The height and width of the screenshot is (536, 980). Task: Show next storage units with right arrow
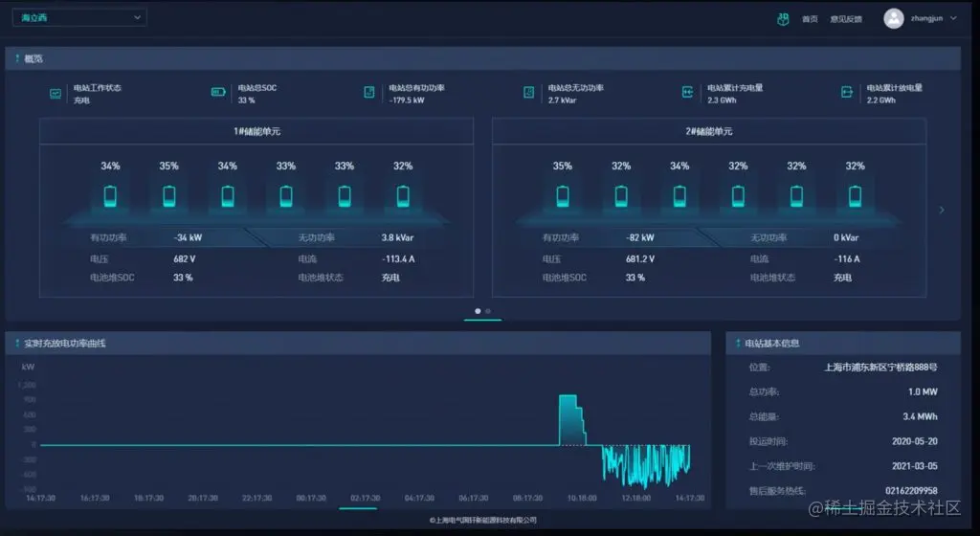942,210
